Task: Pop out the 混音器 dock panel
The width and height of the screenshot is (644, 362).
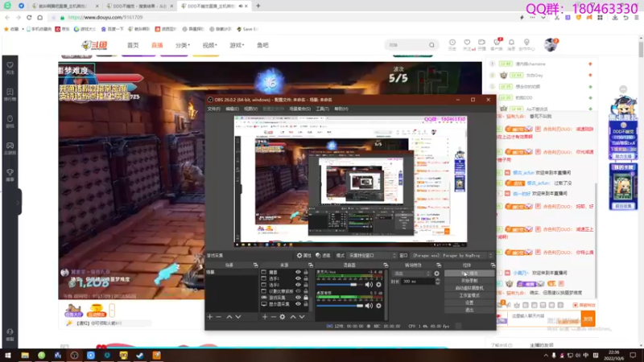Action: point(386,265)
